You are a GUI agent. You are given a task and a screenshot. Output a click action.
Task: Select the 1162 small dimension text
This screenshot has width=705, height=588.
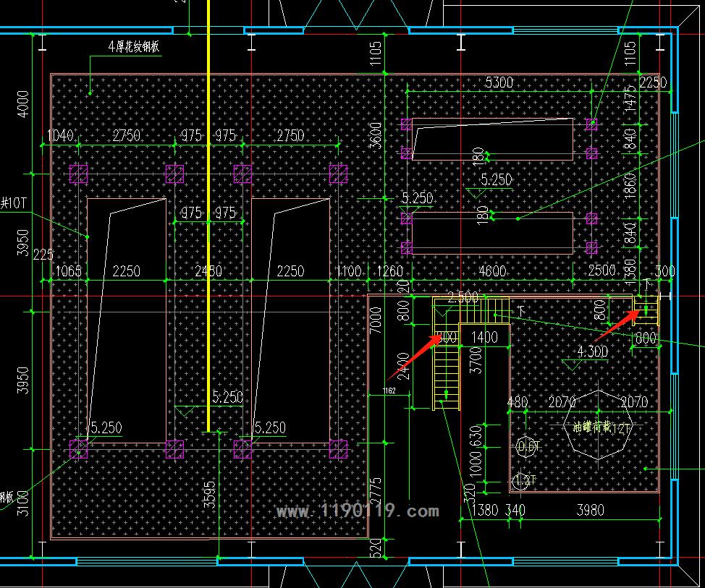tap(389, 391)
